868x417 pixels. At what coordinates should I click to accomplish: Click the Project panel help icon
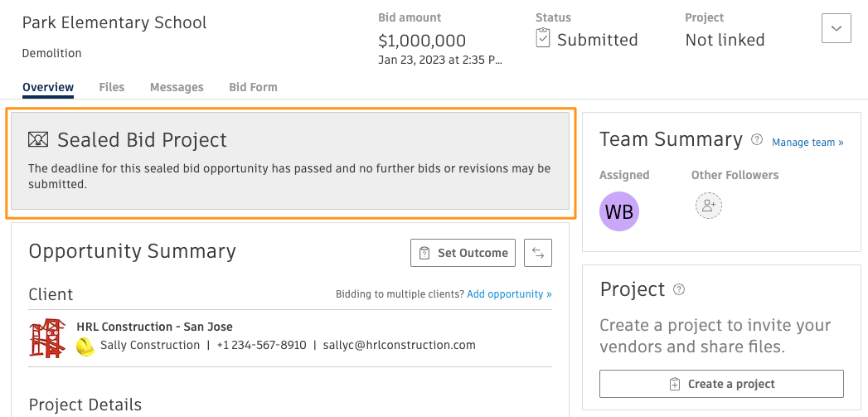pos(679,289)
